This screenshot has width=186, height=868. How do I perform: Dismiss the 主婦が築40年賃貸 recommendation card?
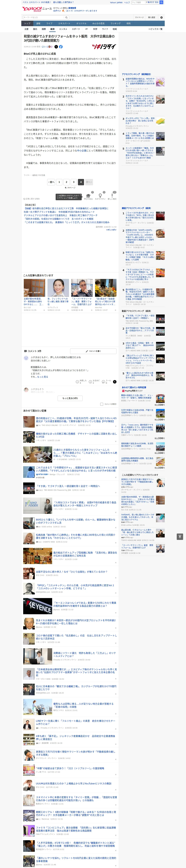tap(44, 310)
